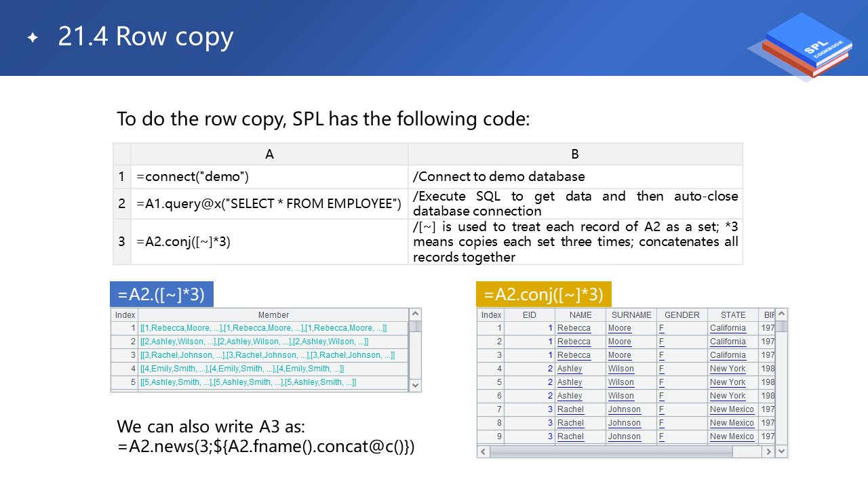Click the yellow =A2.conj([~]*3) label tab
The width and height of the screenshot is (868, 488).
pos(544,294)
